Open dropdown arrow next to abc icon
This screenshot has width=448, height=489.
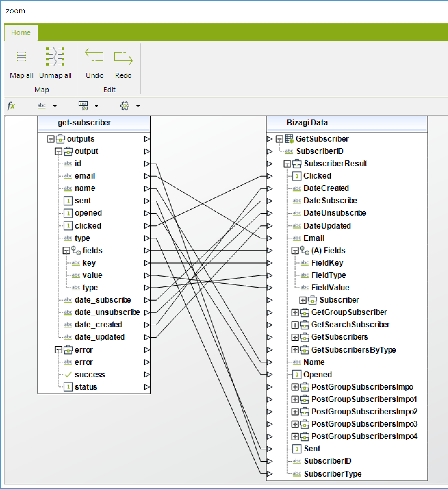click(x=55, y=106)
